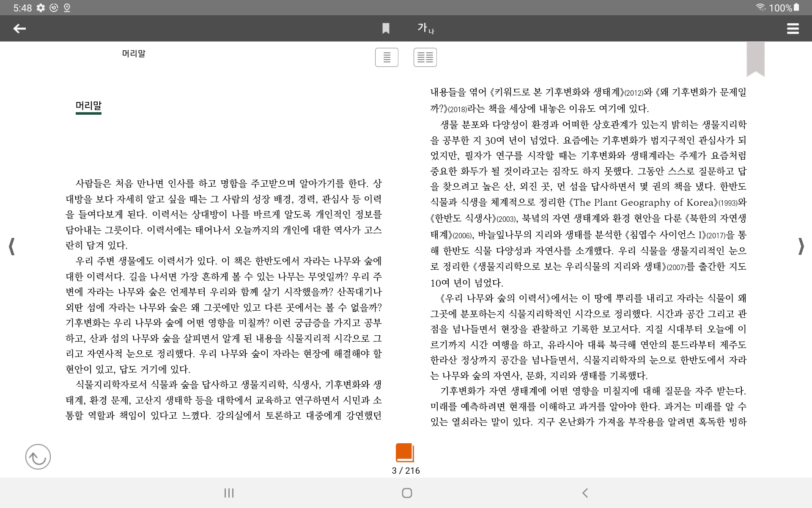Tap the back arrow in the top bar
The height and width of the screenshot is (508, 812).
pyautogui.click(x=19, y=28)
